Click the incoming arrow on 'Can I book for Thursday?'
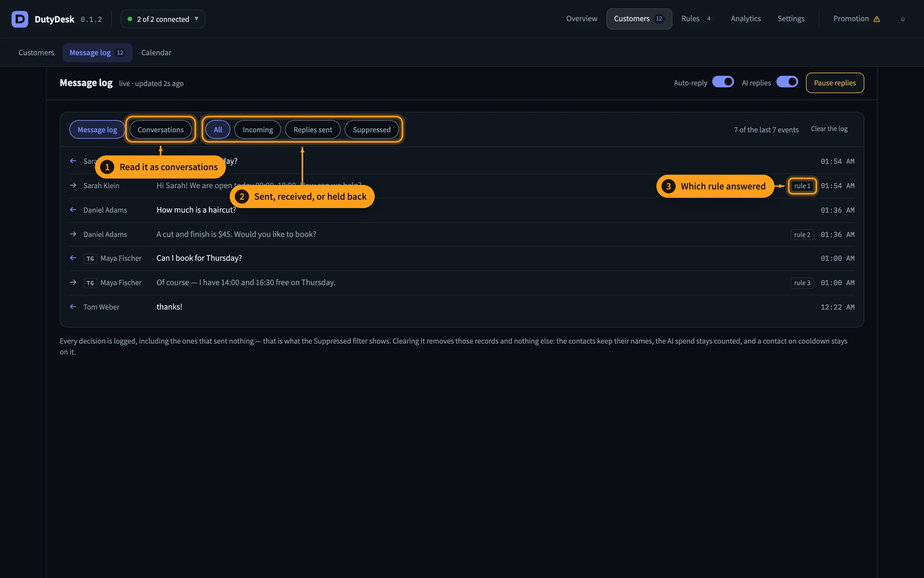924x578 pixels. coord(73,258)
